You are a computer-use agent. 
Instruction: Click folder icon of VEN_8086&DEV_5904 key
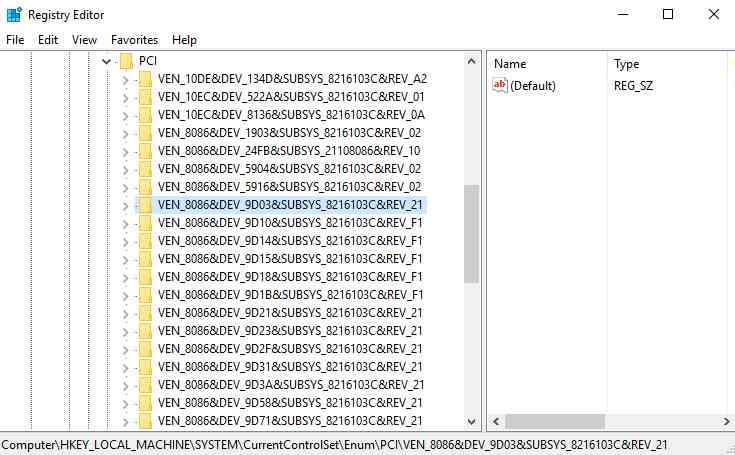point(145,169)
